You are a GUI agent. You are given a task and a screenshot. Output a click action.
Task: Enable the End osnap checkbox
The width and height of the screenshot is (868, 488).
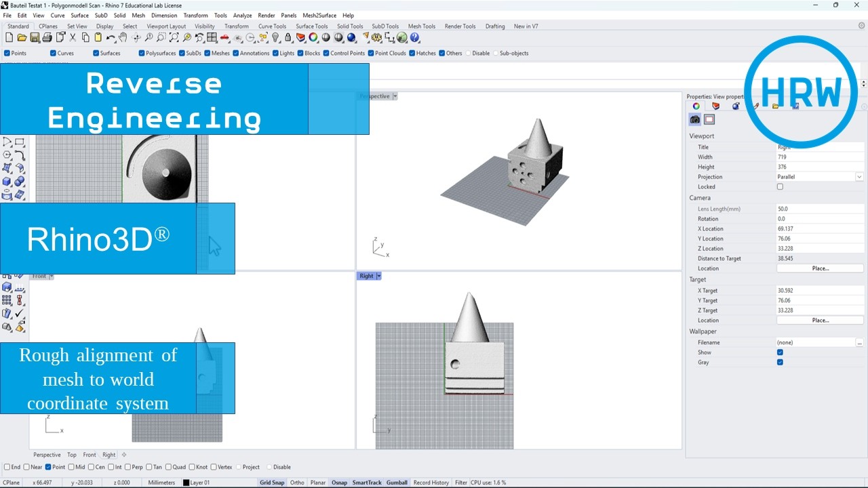tap(7, 466)
